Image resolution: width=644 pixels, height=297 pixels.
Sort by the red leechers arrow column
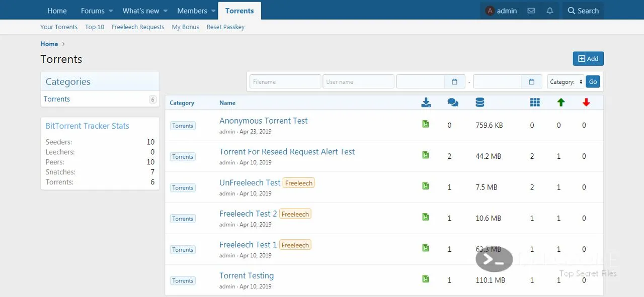point(586,103)
